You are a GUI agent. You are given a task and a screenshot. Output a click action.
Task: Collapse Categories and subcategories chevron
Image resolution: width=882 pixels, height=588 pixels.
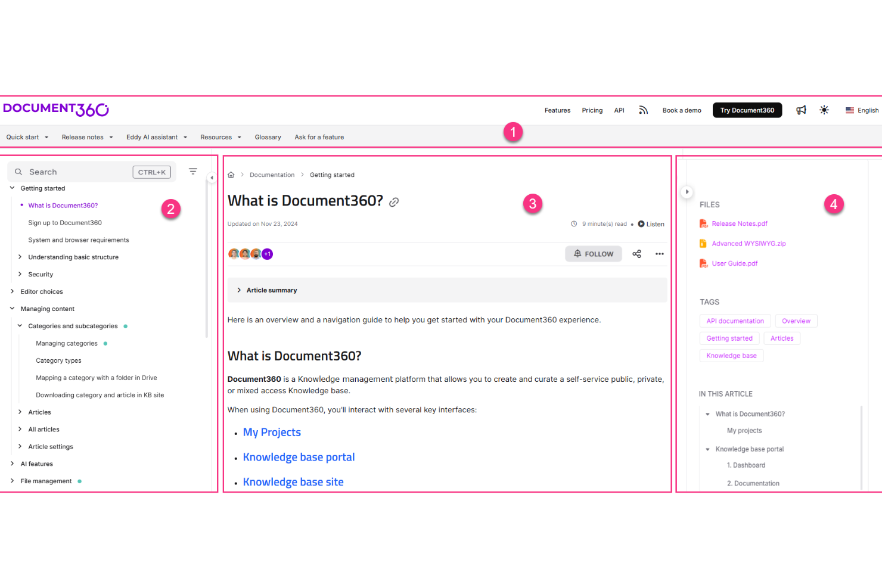(20, 326)
